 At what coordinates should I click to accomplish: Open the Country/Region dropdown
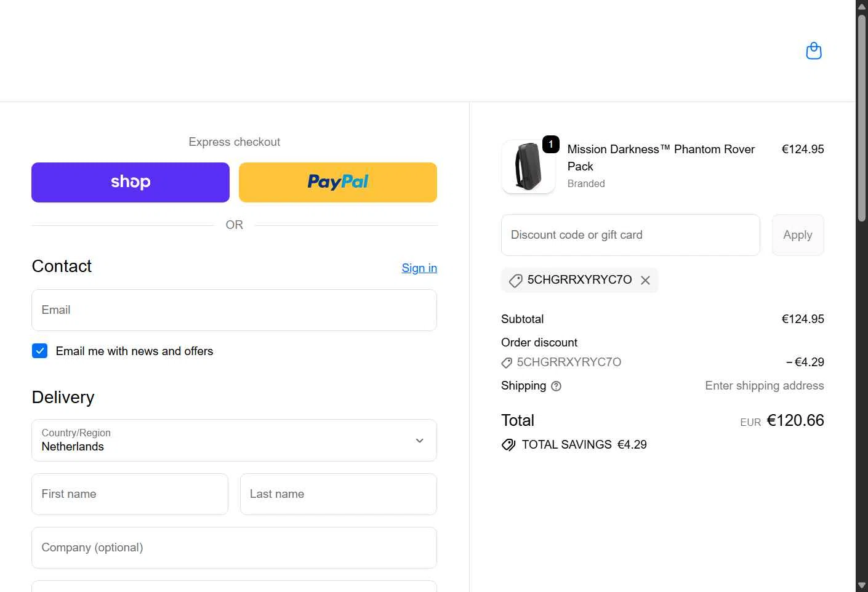coord(234,440)
